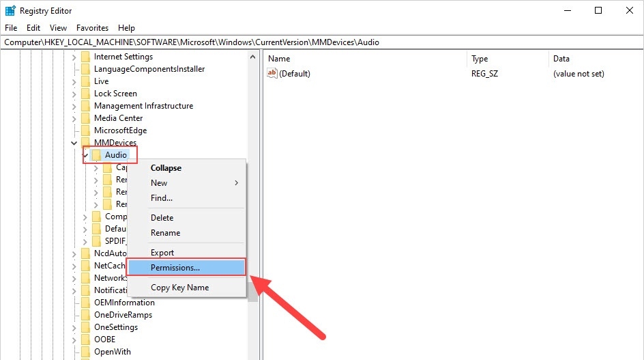This screenshot has height=360, width=644.
Task: Choose Copy Key Name in the context menu
Action: 186,288
